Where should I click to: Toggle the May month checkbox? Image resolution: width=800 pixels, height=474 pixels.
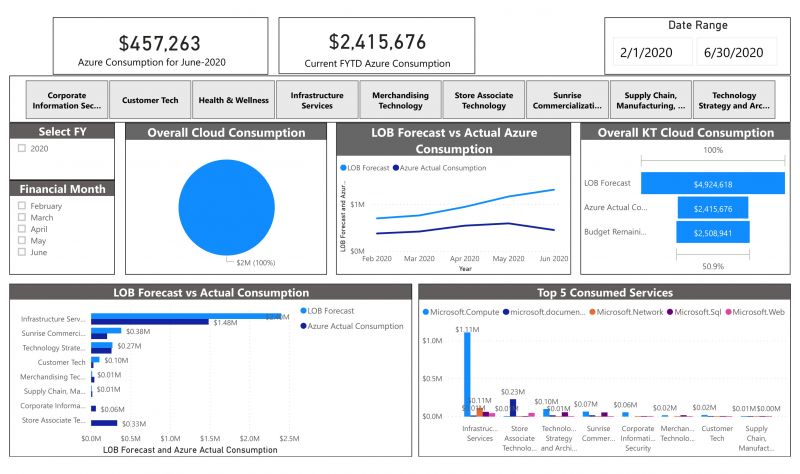pyautogui.click(x=21, y=240)
